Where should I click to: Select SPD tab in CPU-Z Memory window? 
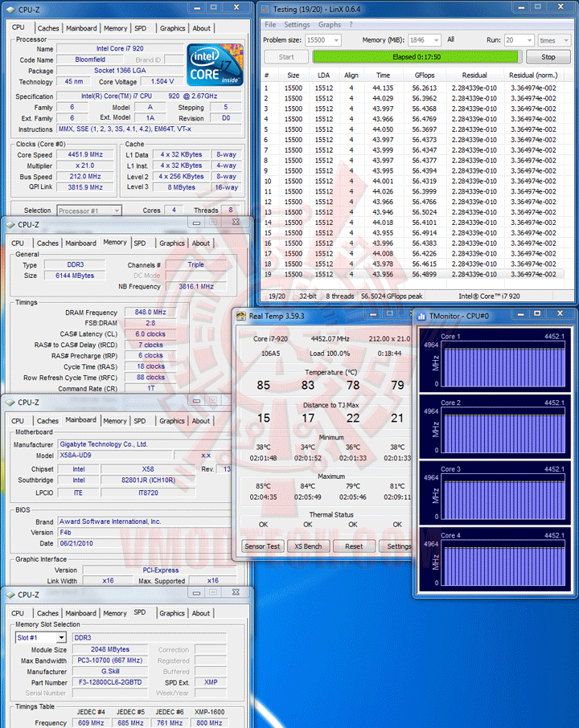tap(139, 243)
